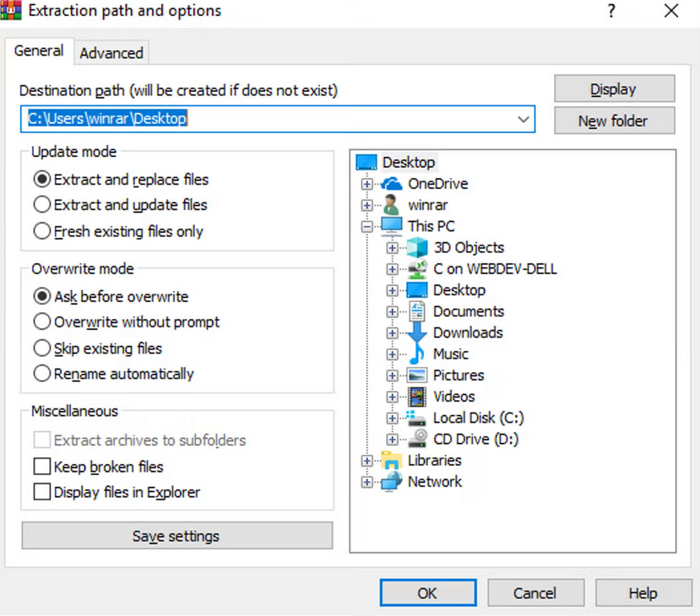The height and width of the screenshot is (616, 700).
Task: Expand the 3D Objects node
Action: point(393,248)
